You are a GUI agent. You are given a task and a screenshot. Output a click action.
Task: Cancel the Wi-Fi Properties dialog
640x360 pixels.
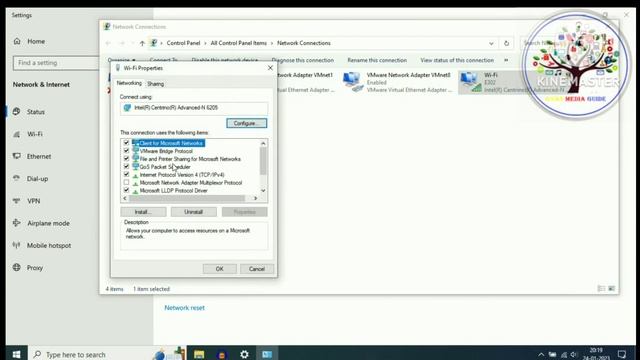(257, 269)
